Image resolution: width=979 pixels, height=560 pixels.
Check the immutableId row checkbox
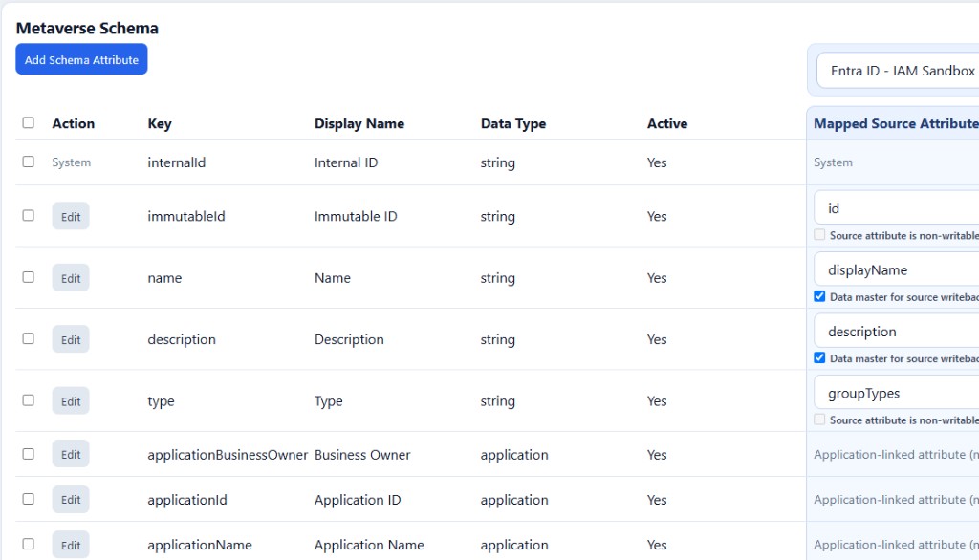coord(28,215)
